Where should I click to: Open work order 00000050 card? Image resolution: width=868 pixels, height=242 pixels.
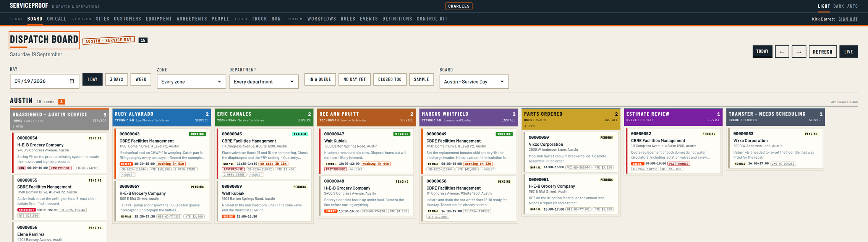(x=572, y=152)
